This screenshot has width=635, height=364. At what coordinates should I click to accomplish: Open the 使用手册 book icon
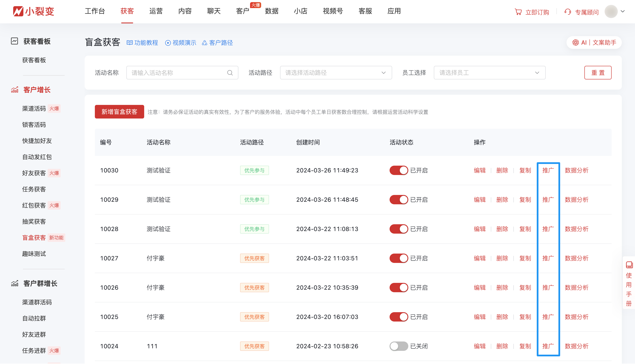click(629, 265)
